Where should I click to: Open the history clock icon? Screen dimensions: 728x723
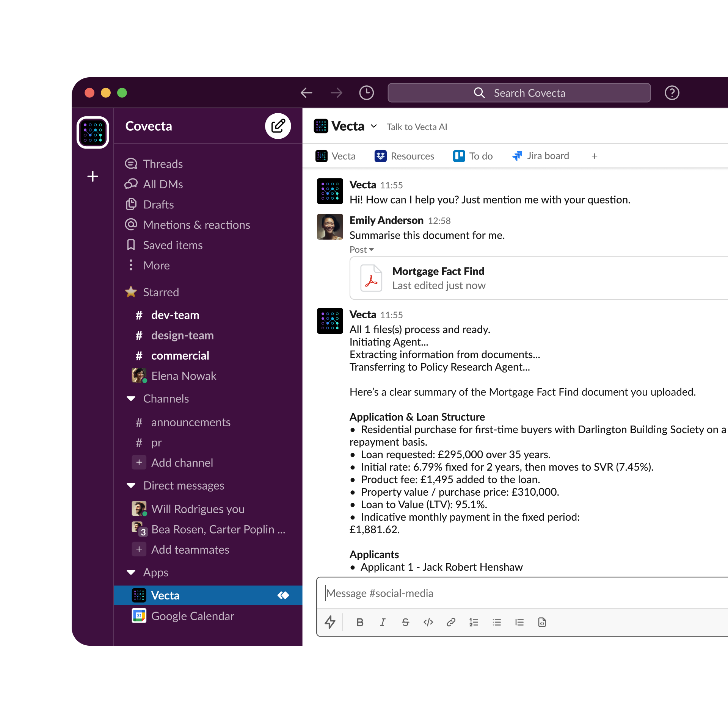pyautogui.click(x=366, y=93)
